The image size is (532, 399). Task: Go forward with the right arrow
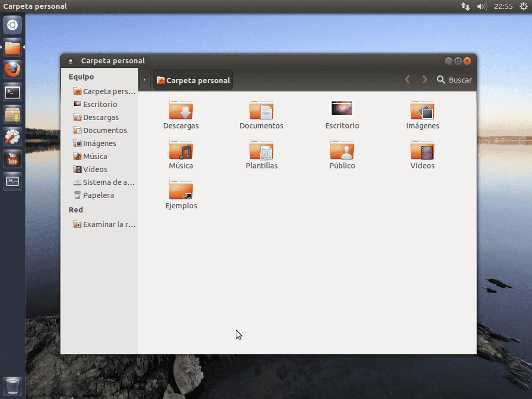point(425,80)
